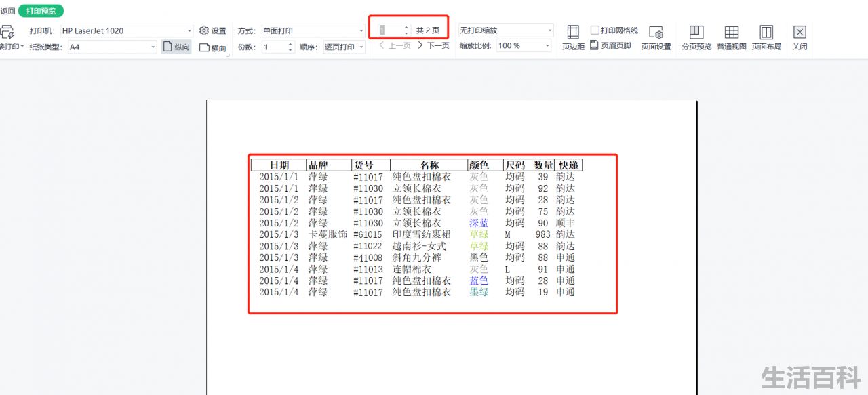Screen dimensions: 868x395
Task: Click the 顺丰 courier cell
Action: (x=566, y=223)
